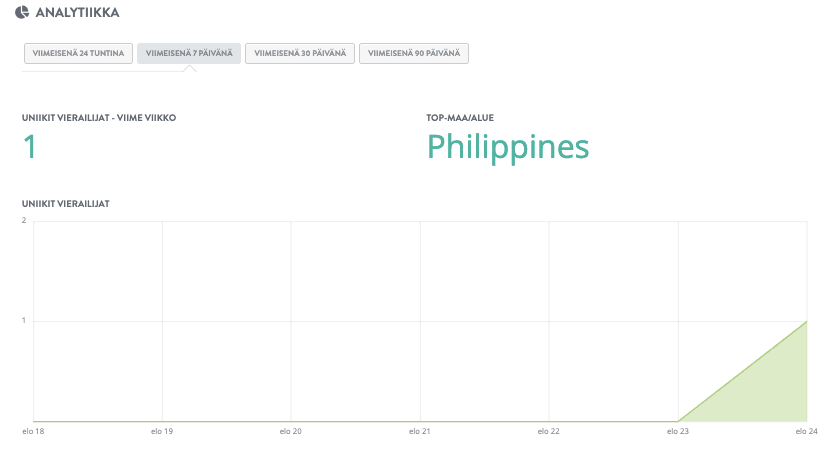Click the elo 24 axis label
Image resolution: width=832 pixels, height=449 pixels.
(x=806, y=432)
